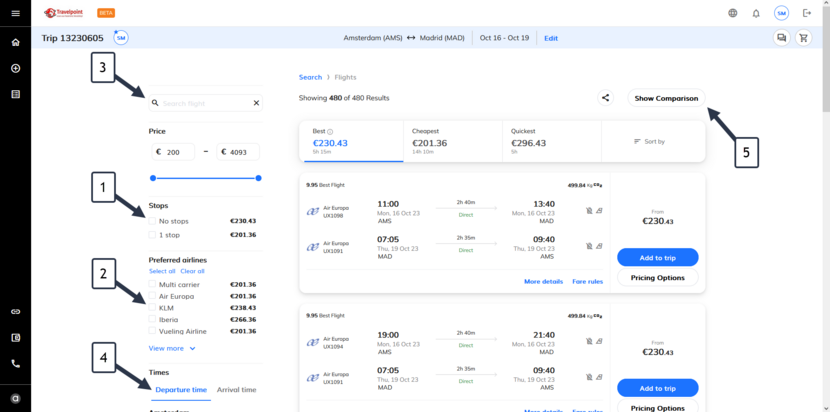Click the plus circle new trip icon
This screenshot has height=412, width=830.
[15, 68]
